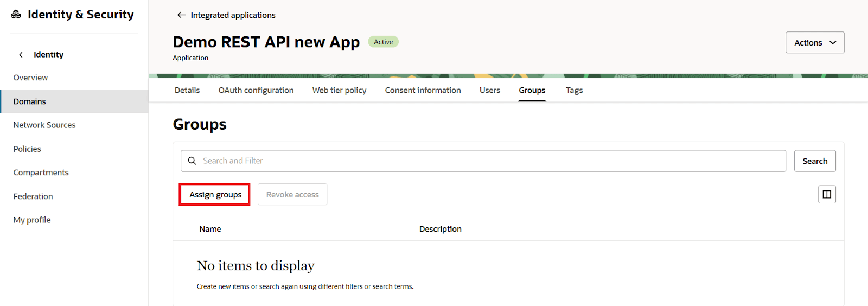This screenshot has width=868, height=306.
Task: Go to the Consent information tab
Action: point(423,90)
